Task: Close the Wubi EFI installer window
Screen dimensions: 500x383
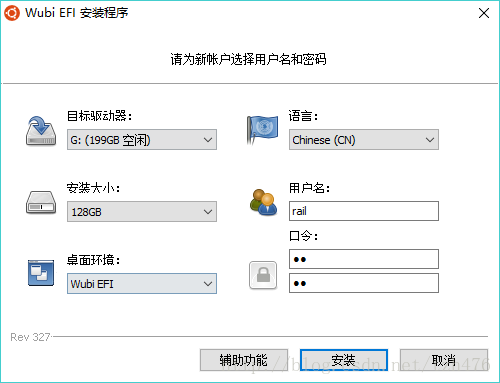Action: (x=484, y=13)
